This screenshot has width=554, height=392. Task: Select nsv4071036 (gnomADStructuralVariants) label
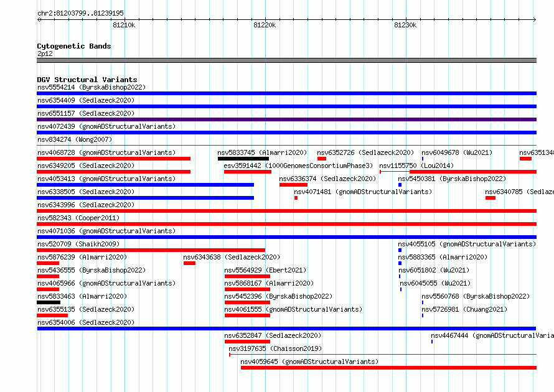tap(106, 231)
